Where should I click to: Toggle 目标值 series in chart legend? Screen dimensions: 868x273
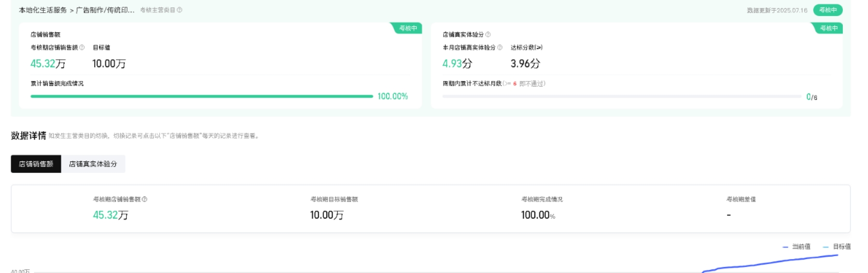(x=837, y=247)
